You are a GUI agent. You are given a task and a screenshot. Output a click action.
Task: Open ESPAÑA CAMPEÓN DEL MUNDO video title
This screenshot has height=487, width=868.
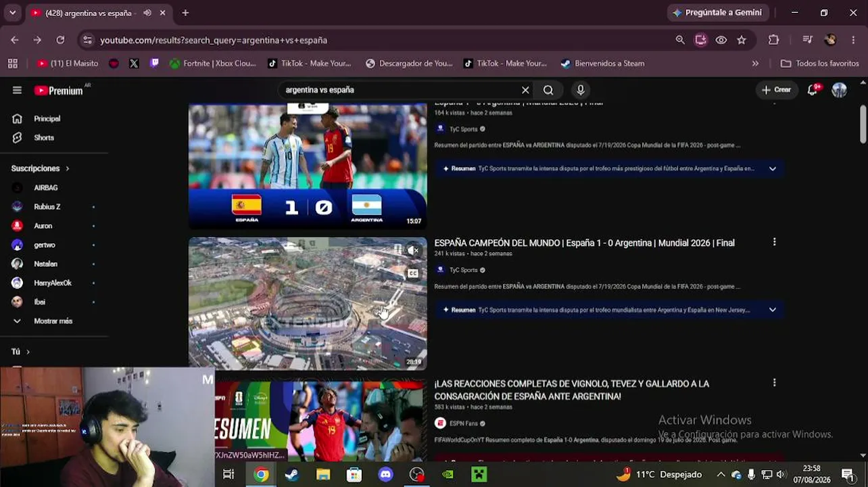584,243
